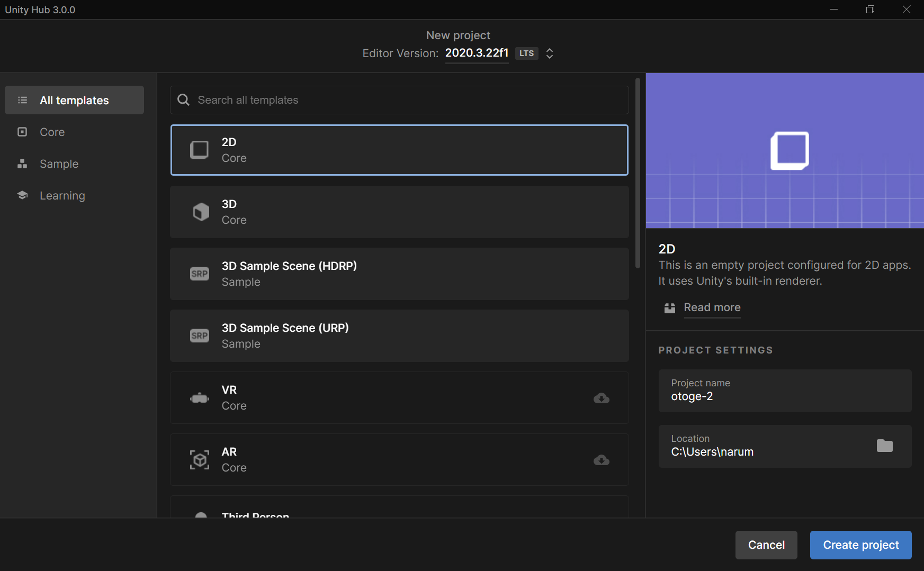Click the template list scrollbar
This screenshot has width=924, height=571.
tap(638, 174)
